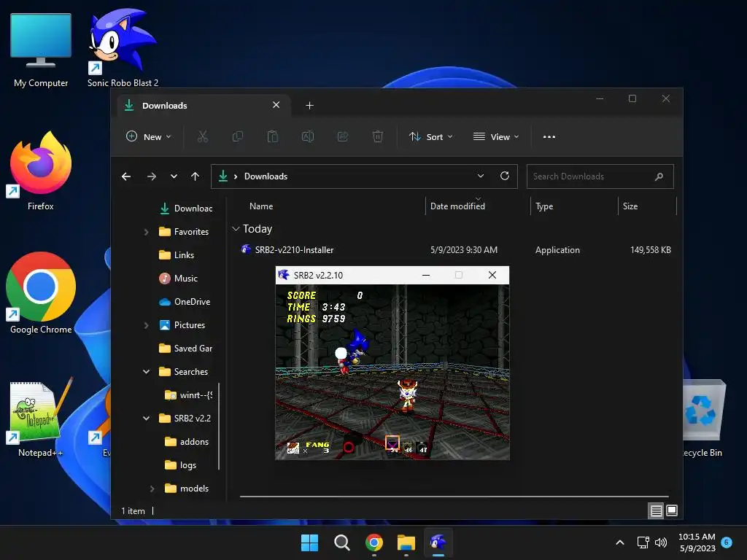Expand the Favorites folder tree node

(146, 232)
